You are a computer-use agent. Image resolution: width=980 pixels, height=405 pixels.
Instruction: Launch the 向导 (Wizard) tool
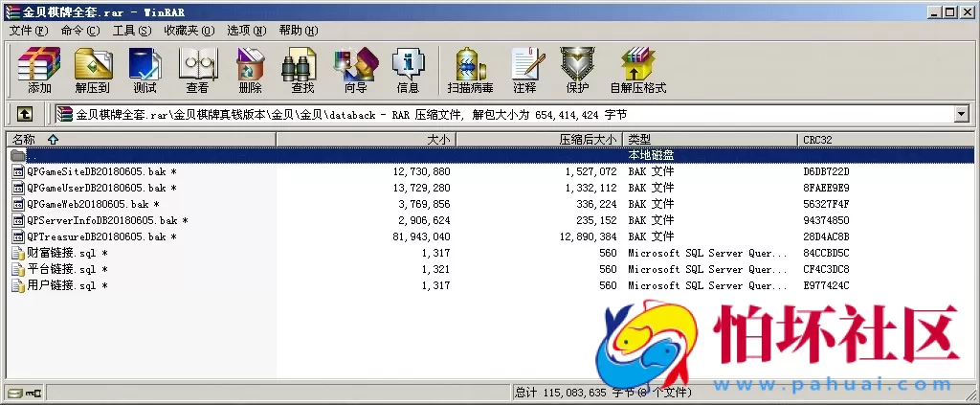coord(356,70)
